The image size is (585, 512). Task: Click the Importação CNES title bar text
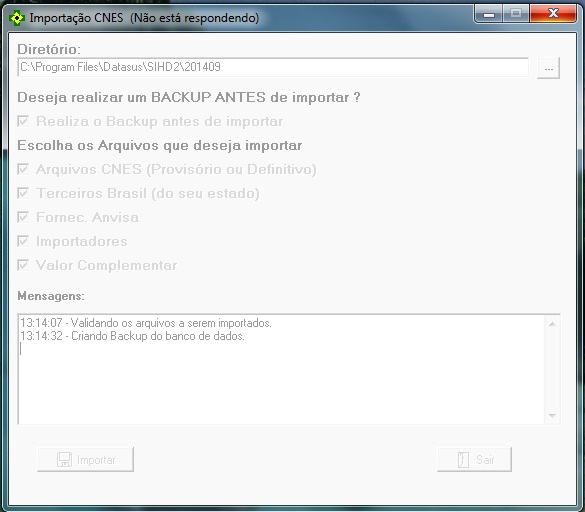(x=144, y=18)
